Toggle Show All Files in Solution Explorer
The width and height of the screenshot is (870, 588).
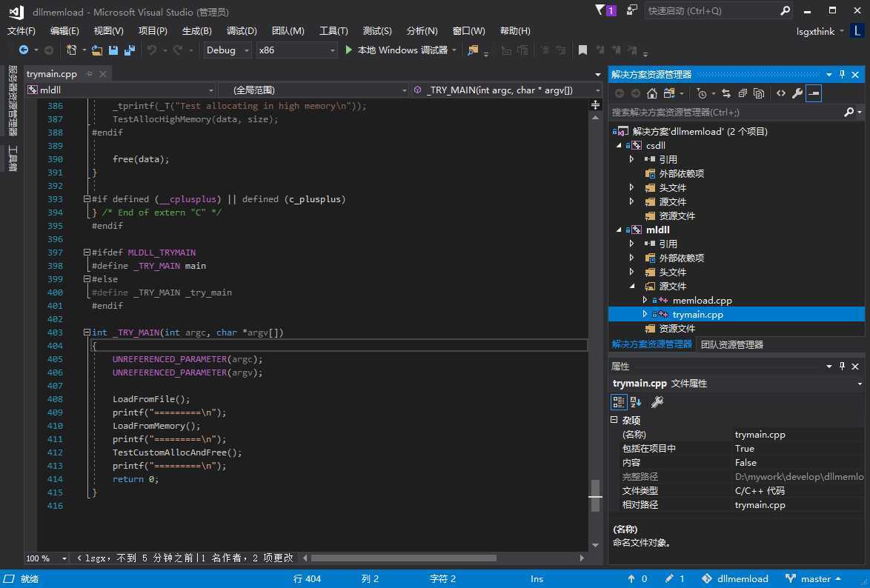pos(759,93)
